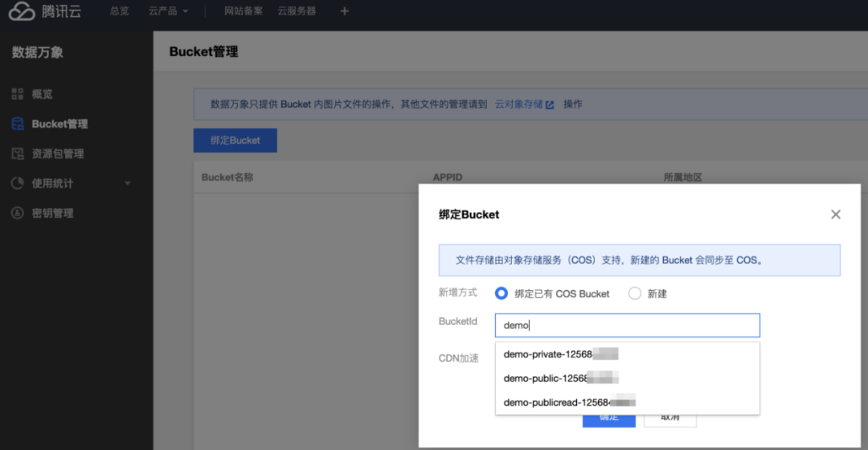Viewport: 868px width, 450px height.
Task: Click the Bucket管理 page heading
Action: 203,52
